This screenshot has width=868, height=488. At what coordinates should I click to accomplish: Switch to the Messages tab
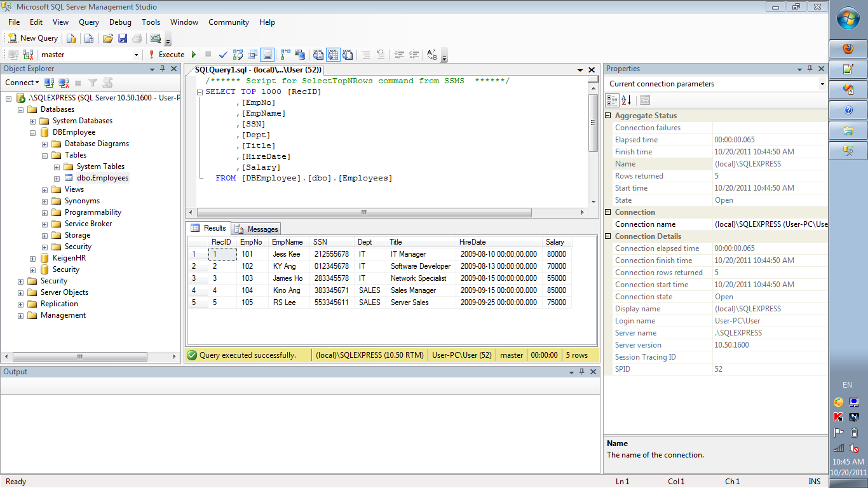257,229
